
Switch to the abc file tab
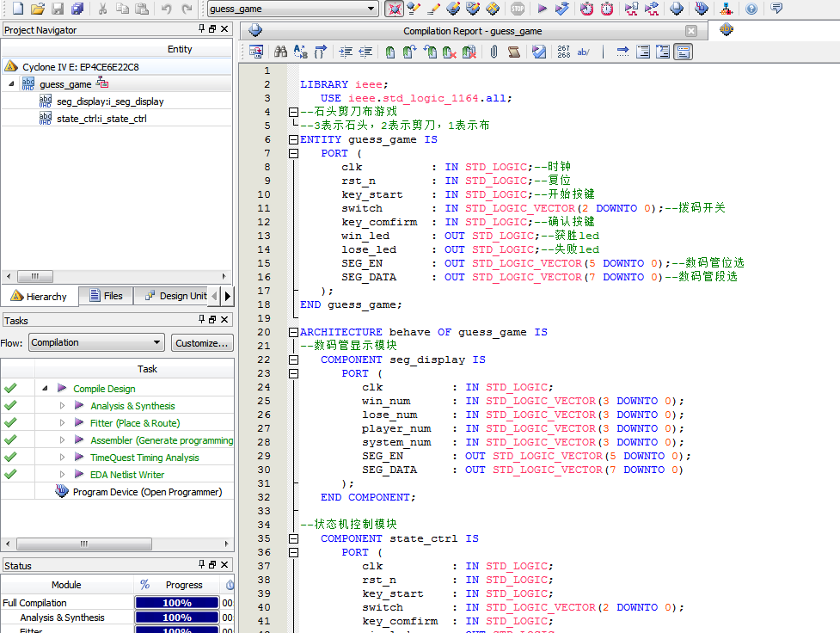727,29
